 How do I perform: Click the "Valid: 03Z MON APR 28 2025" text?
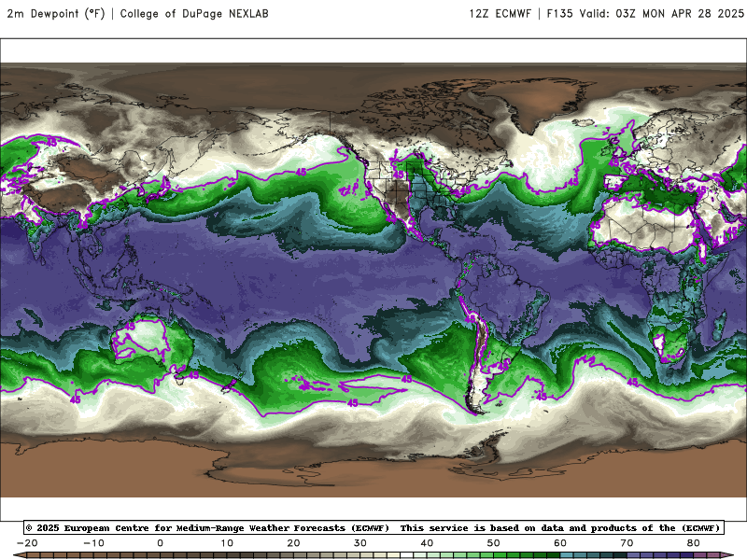pos(662,14)
